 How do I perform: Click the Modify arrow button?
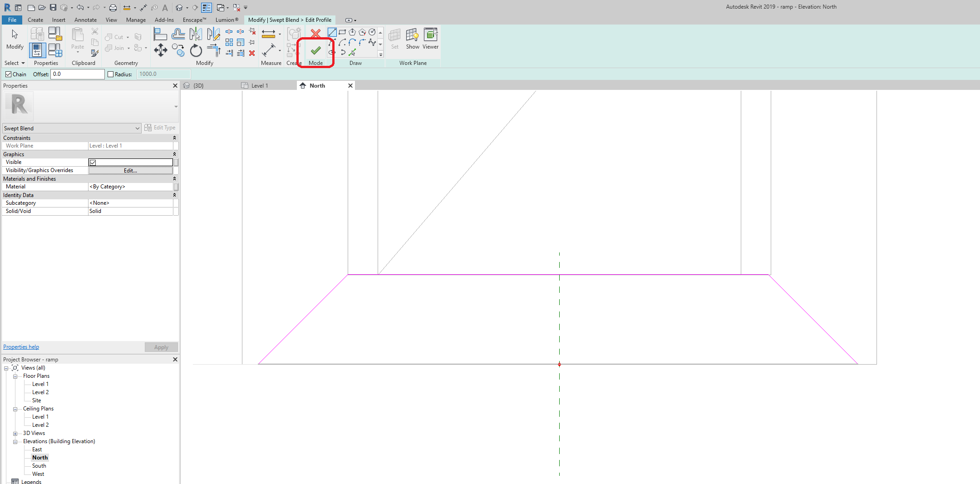pyautogui.click(x=15, y=39)
